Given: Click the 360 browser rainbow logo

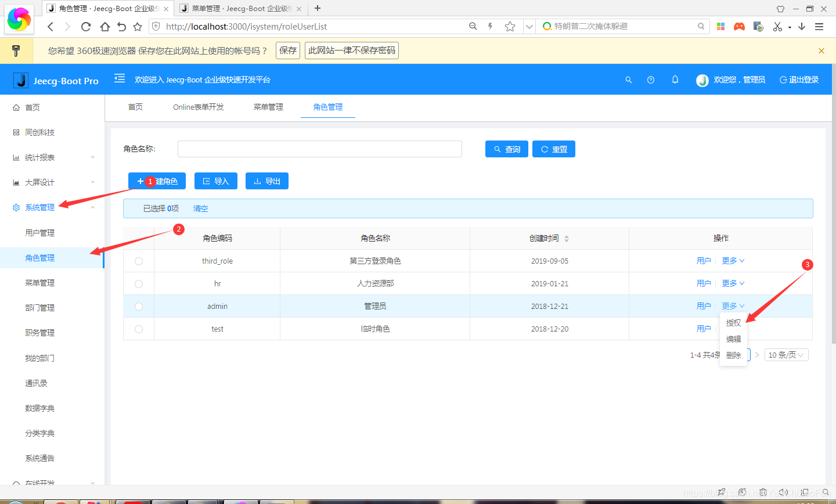Looking at the screenshot, I should coord(19,19).
